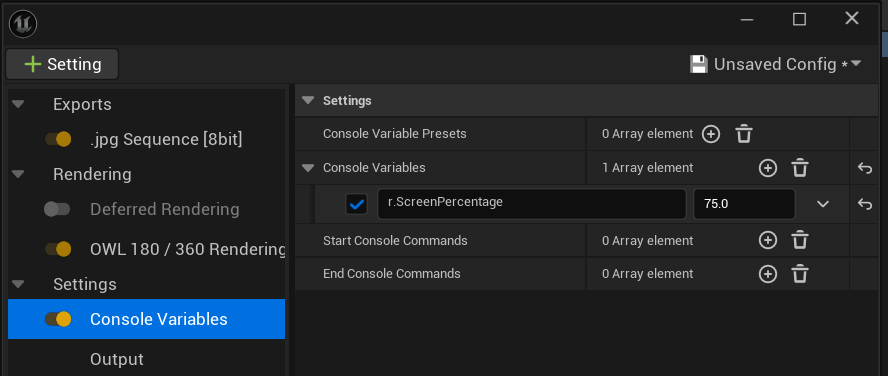Click the 1 Array element text
Viewport: 888px width, 376px height.
click(x=647, y=168)
